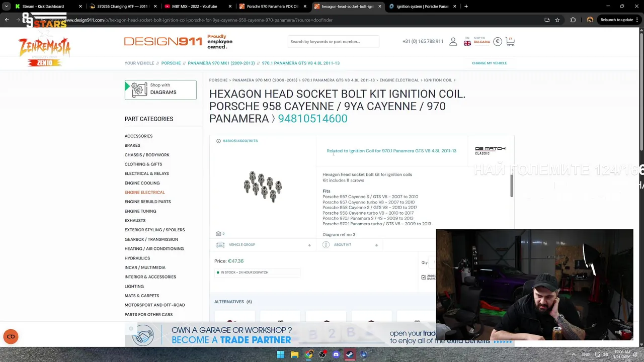Open the account profile icon
644x362 pixels.
click(x=453, y=42)
